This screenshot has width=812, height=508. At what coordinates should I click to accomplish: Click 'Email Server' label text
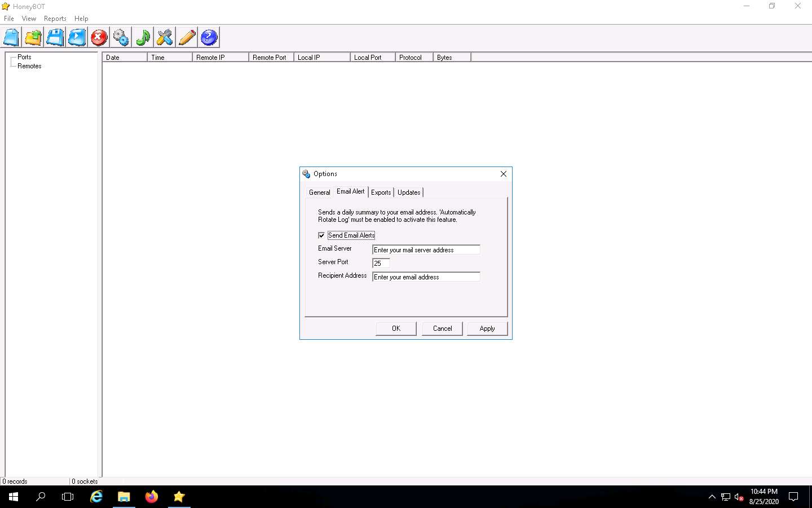click(x=335, y=248)
